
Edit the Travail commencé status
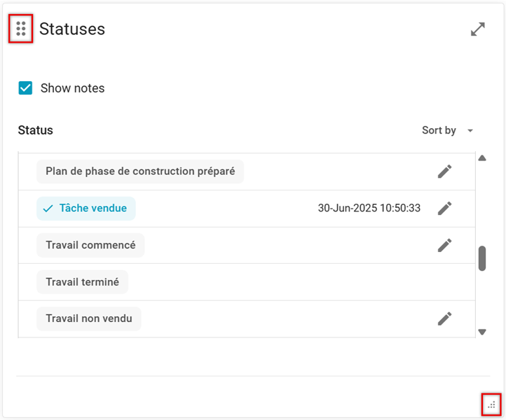pyautogui.click(x=444, y=245)
